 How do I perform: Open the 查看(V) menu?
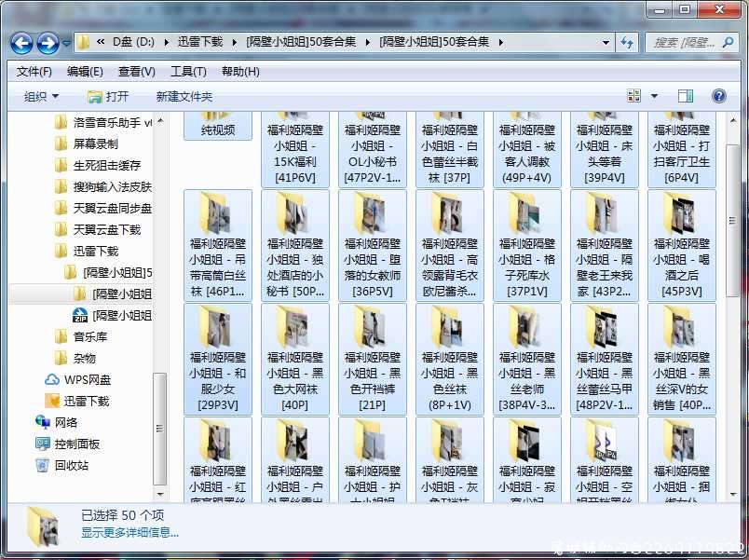(137, 72)
